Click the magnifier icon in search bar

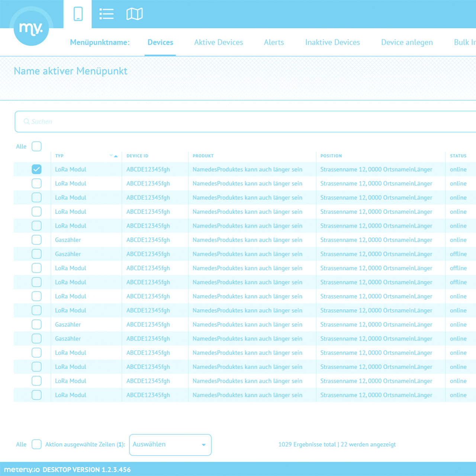[26, 122]
